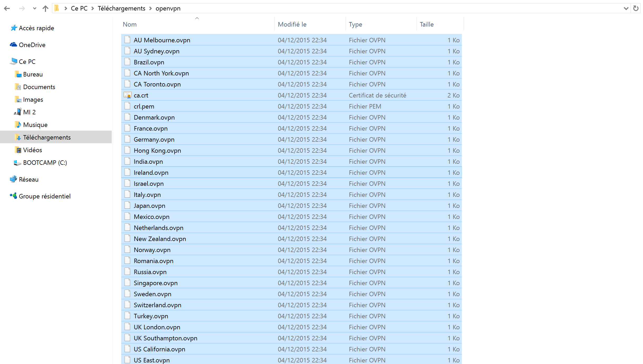Expand chevron after Ce PC breadcrumb

(x=93, y=8)
